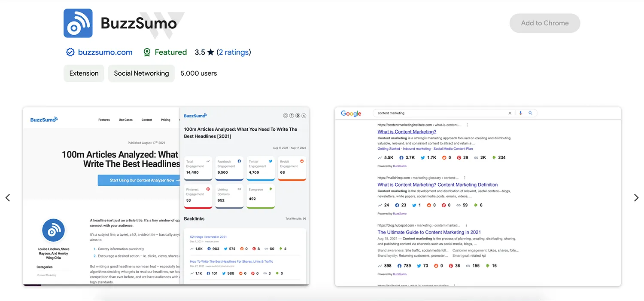Click the Reddit Engagement card
The height and width of the screenshot is (301, 644).
coord(292,169)
